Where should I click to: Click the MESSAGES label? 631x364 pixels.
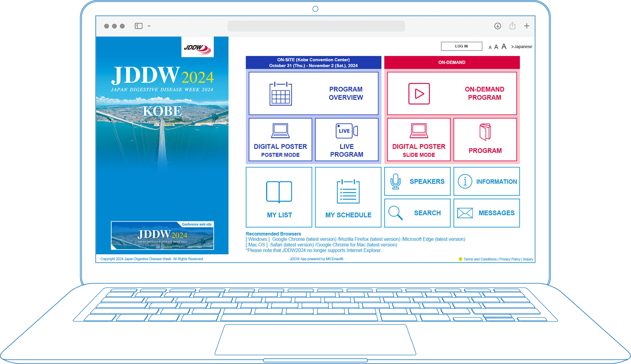pyautogui.click(x=496, y=213)
